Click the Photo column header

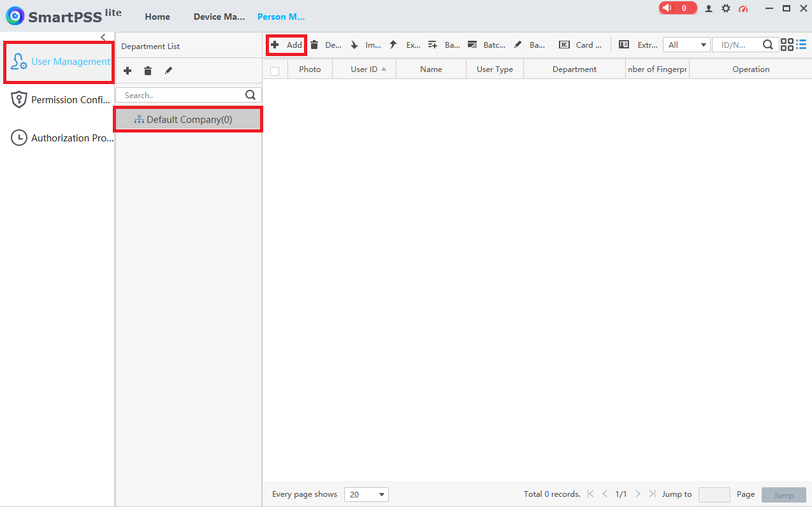pos(310,69)
